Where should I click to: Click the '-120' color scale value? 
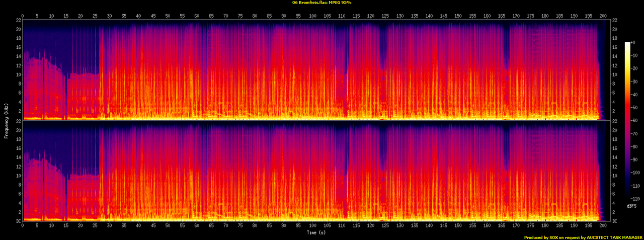[636, 198]
